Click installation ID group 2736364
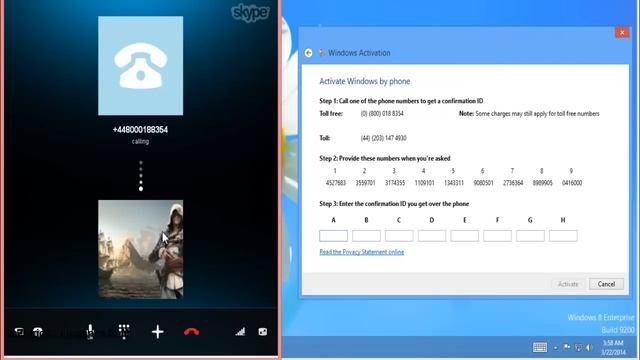Screen dimensions: 640x360 [x=513, y=183]
